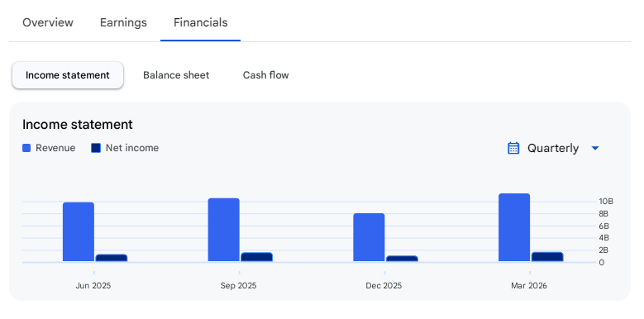Click the Income statement chart heading
Screen dimensions: 644x319
pos(78,125)
